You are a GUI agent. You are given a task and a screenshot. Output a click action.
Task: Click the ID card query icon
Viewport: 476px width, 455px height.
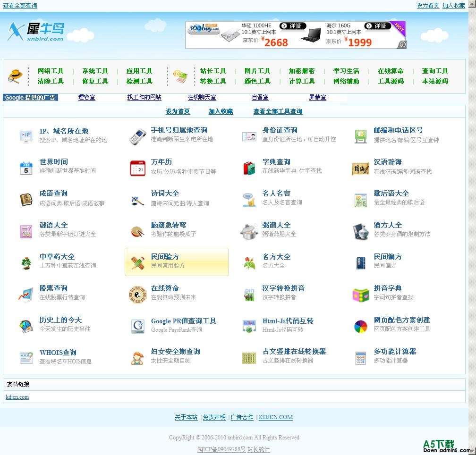[x=249, y=136]
